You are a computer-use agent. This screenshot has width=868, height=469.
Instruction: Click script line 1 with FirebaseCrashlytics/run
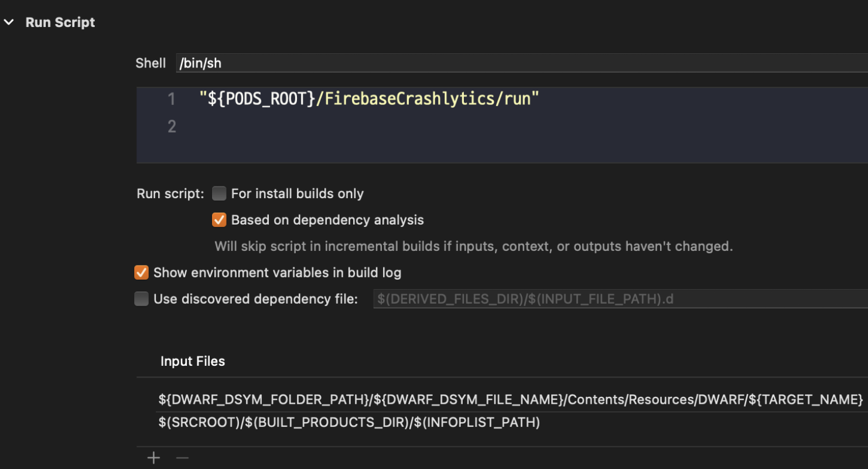[369, 98]
